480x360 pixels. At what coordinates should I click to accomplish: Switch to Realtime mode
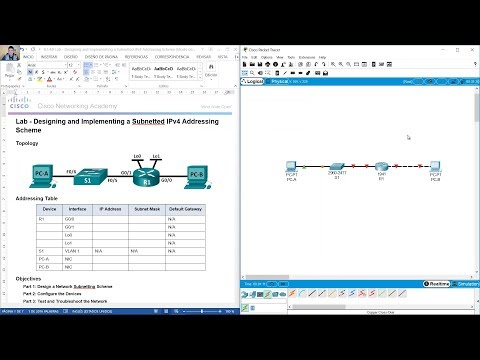[436, 284]
